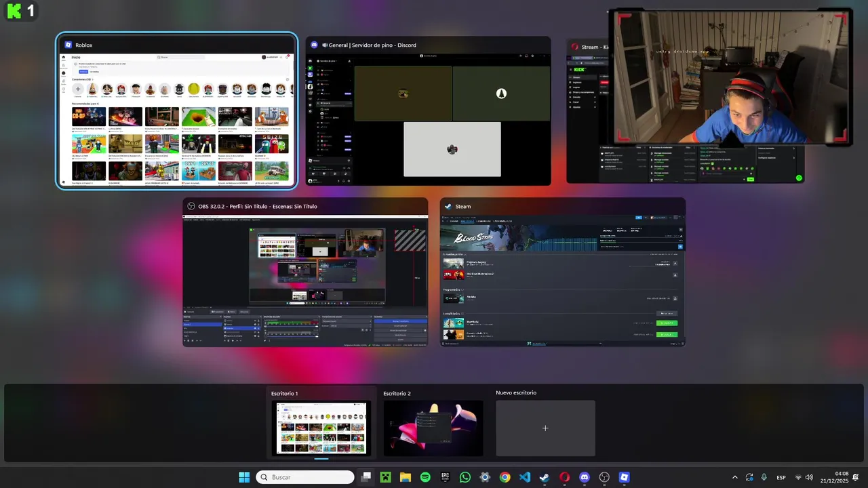868x488 pixels.
Task: Open Spotify from the taskbar
Action: pyautogui.click(x=425, y=477)
